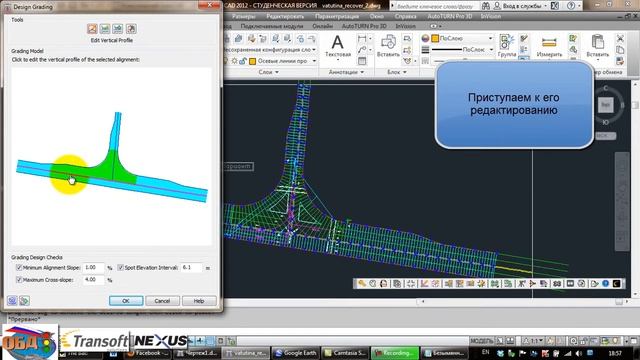The width and height of the screenshot is (640, 360).
Task: Expand the Блок panel
Action: [x=397, y=72]
